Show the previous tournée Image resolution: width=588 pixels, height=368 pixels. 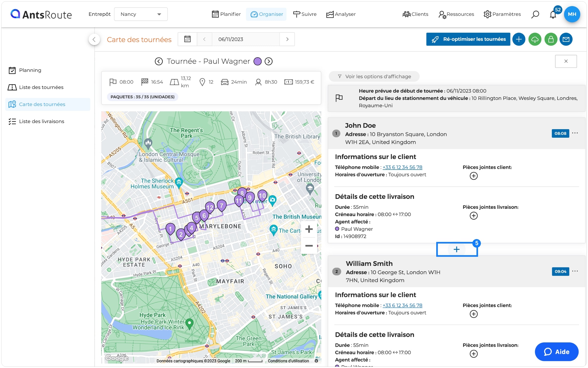pos(159,61)
